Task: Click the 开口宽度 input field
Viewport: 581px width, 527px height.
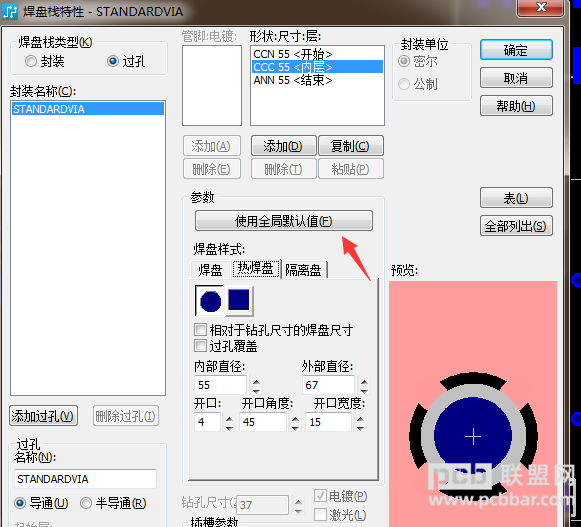Action: (328, 422)
